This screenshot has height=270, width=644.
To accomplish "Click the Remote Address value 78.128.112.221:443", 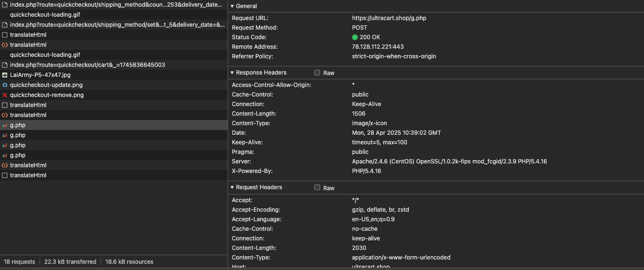I will (x=378, y=47).
